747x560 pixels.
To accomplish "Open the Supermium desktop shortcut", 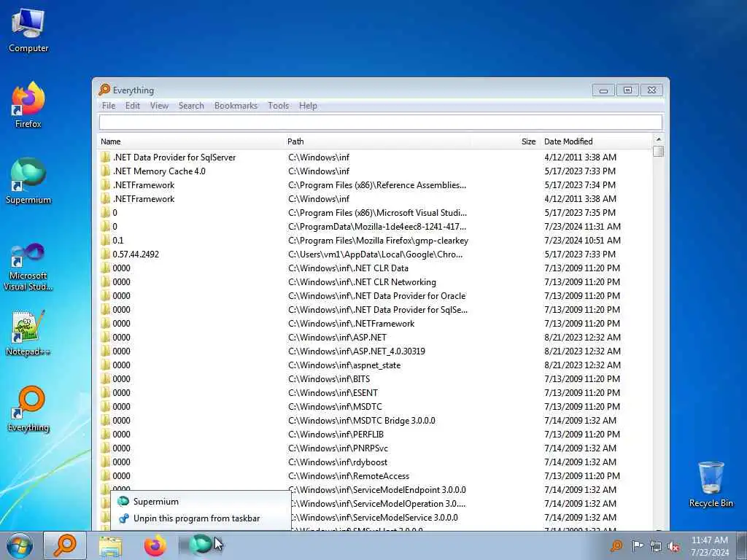I will coord(28,181).
